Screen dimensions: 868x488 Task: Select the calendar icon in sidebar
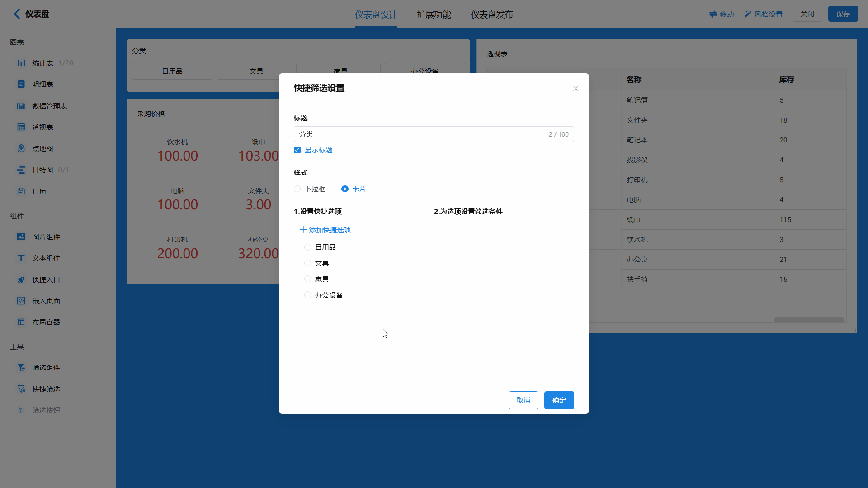point(21,191)
